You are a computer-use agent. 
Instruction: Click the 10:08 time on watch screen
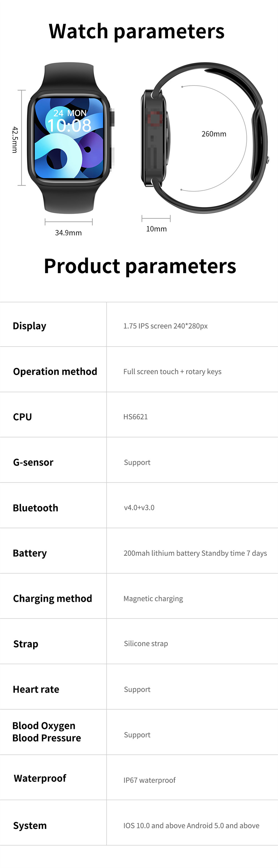pyautogui.click(x=69, y=125)
